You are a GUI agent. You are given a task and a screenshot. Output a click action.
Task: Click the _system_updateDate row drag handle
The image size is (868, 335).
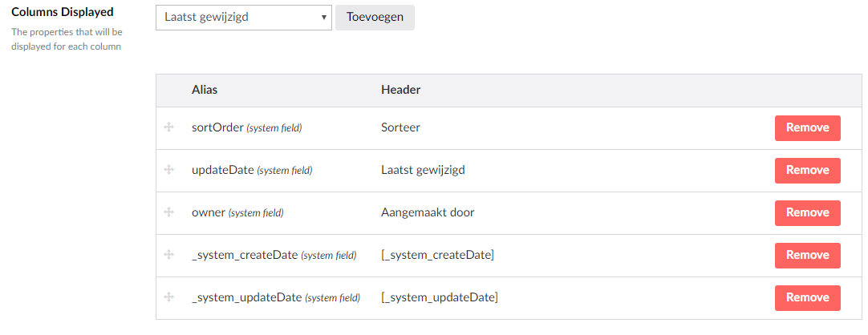click(169, 297)
